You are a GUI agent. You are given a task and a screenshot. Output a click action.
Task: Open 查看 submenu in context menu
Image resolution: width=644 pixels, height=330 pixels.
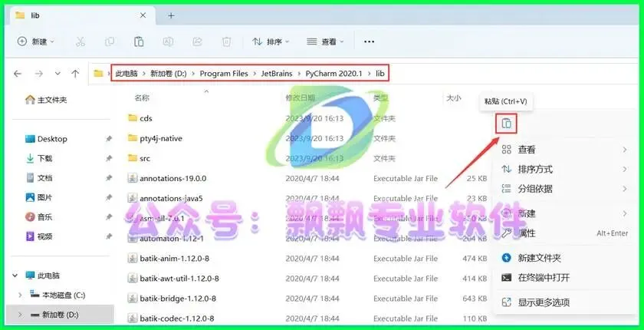[565, 150]
